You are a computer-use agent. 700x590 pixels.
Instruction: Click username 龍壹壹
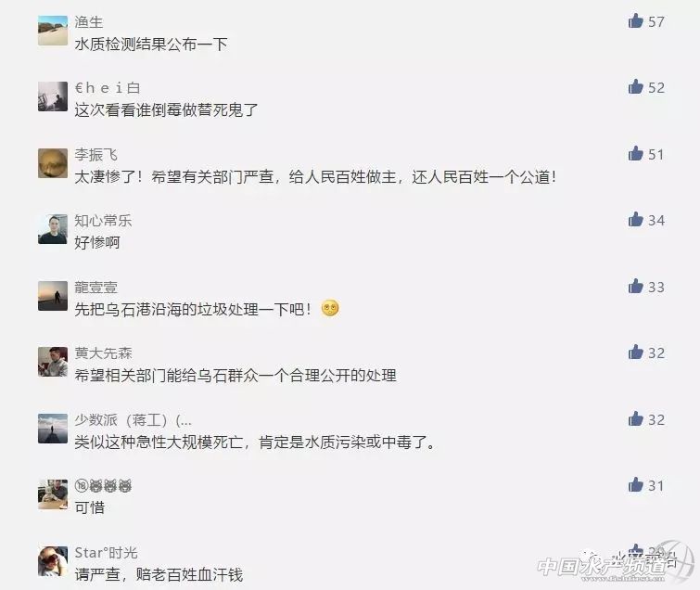coord(96,288)
